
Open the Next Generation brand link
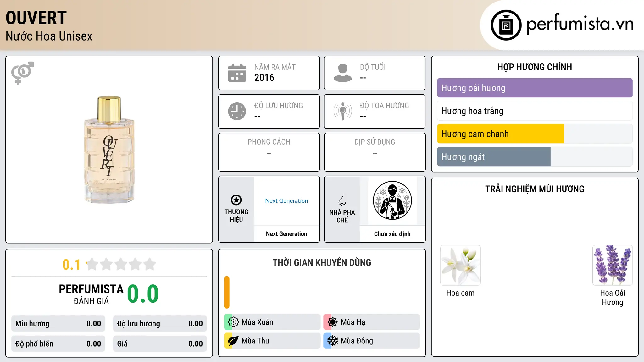pos(286,201)
